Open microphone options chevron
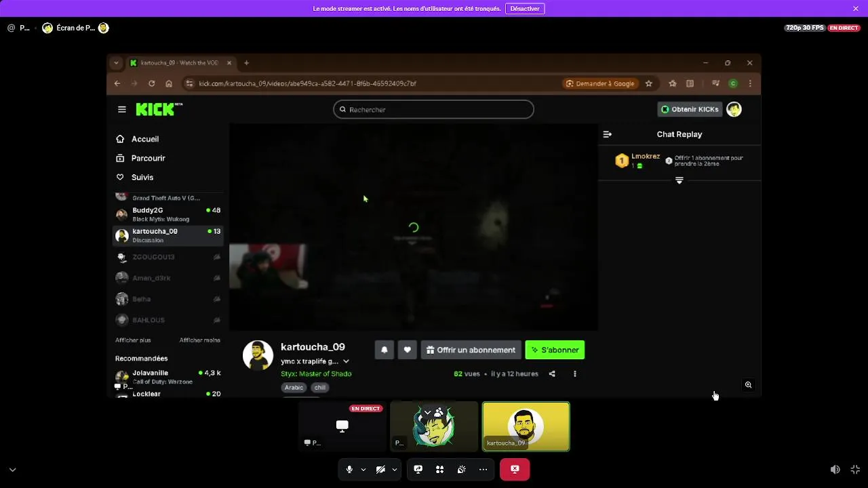This screenshot has height=488, width=868. [363, 469]
